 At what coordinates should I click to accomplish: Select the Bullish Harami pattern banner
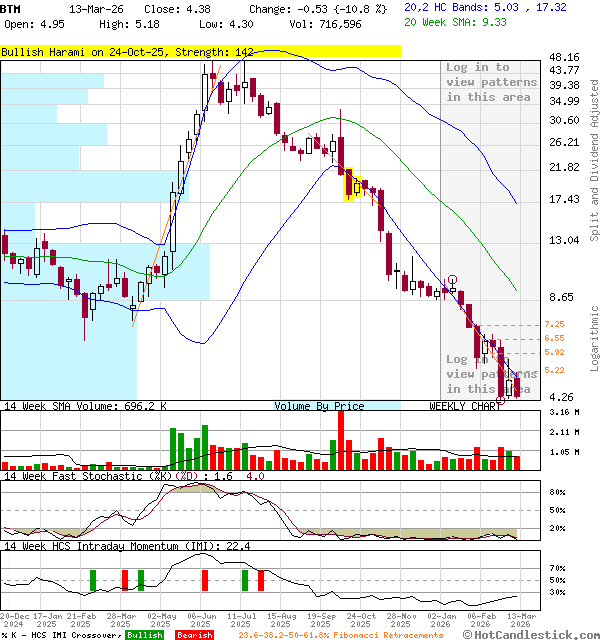(x=200, y=51)
